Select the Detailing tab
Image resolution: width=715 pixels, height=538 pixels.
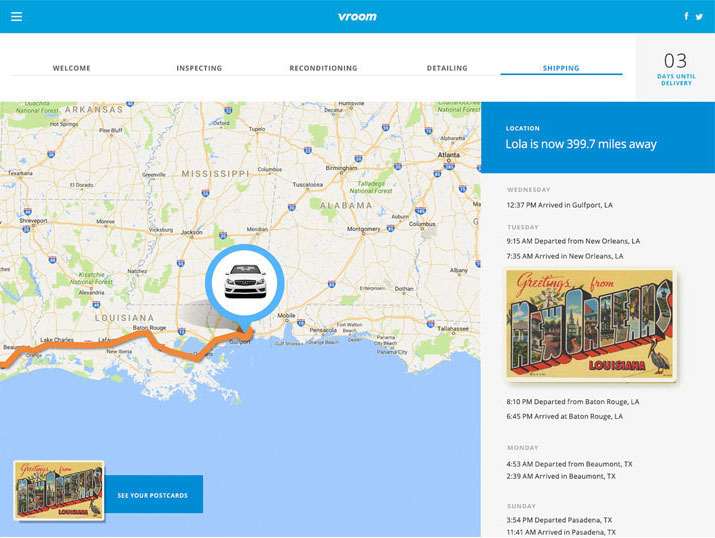pos(447,68)
